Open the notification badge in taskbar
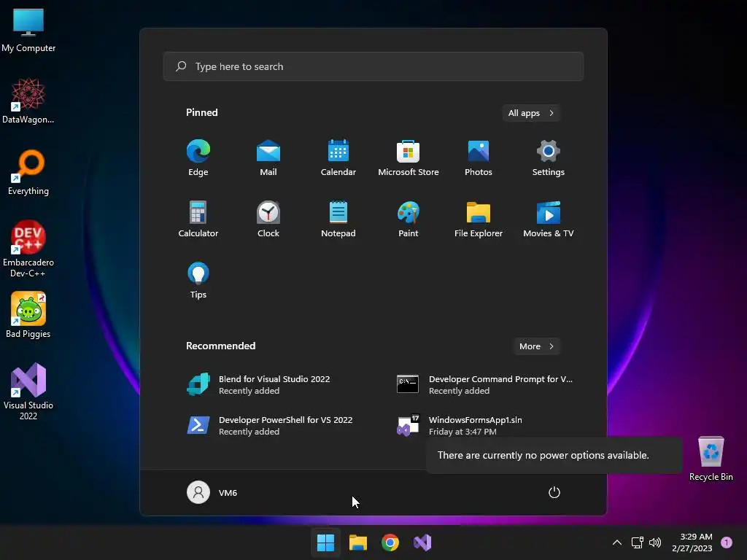Image resolution: width=747 pixels, height=560 pixels. [727, 542]
